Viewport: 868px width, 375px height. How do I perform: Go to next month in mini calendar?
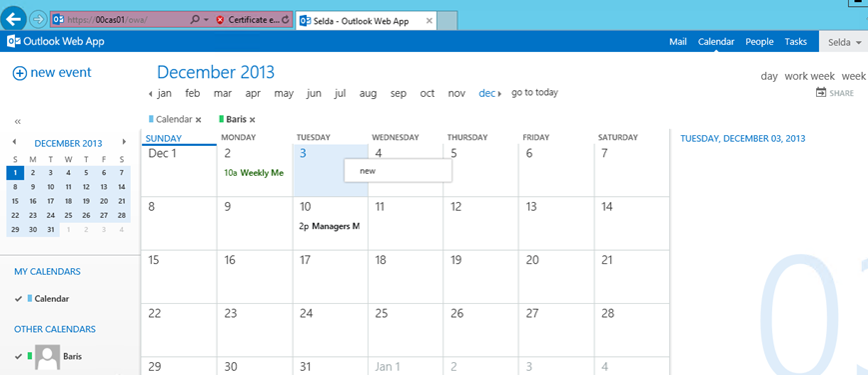(124, 142)
